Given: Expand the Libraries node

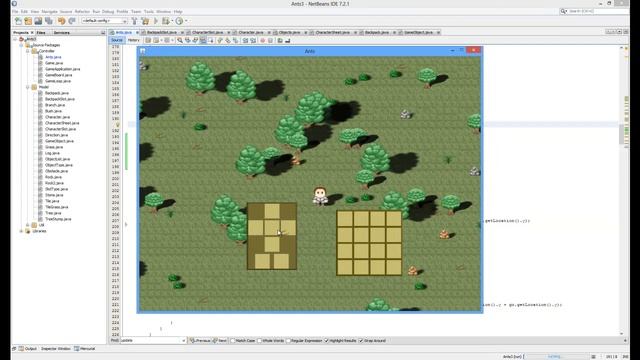Looking at the screenshot, I should coord(22,231).
